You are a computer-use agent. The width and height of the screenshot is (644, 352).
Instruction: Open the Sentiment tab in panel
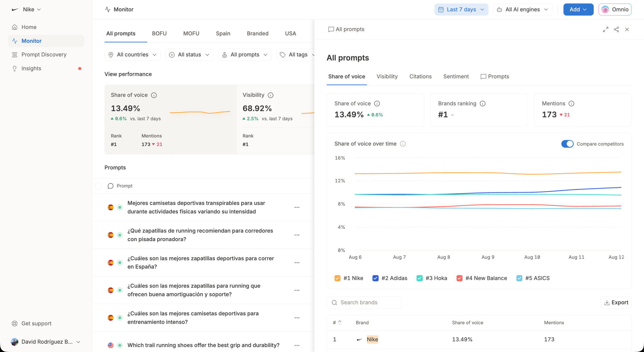pyautogui.click(x=456, y=77)
